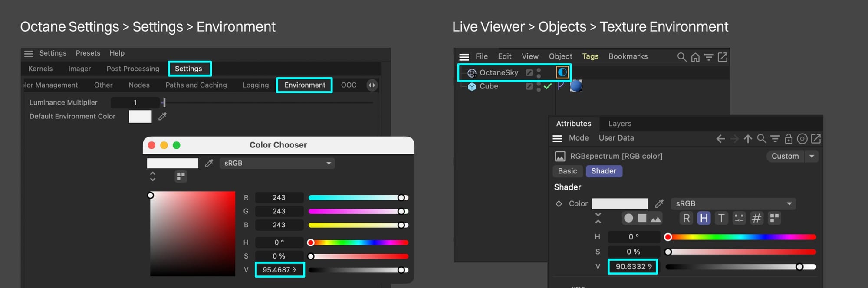Toggle HSV sliders button in Shader
Screen dimensions: 868x288
(704, 218)
